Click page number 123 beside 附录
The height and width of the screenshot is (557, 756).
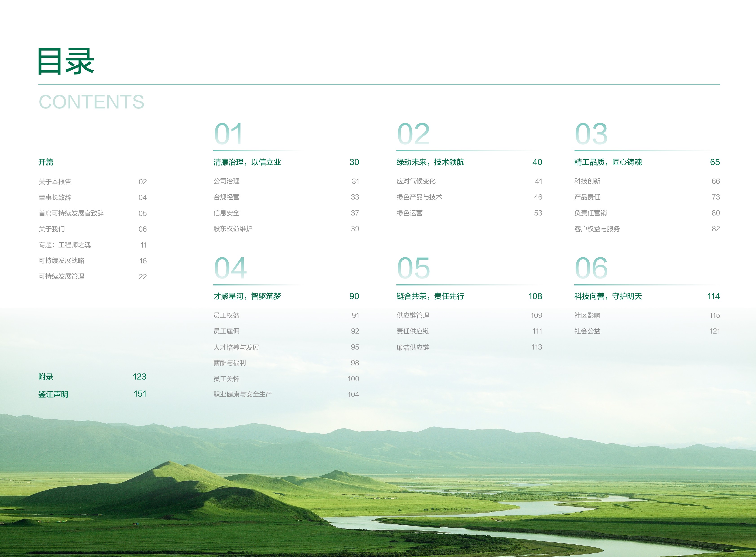click(x=140, y=377)
